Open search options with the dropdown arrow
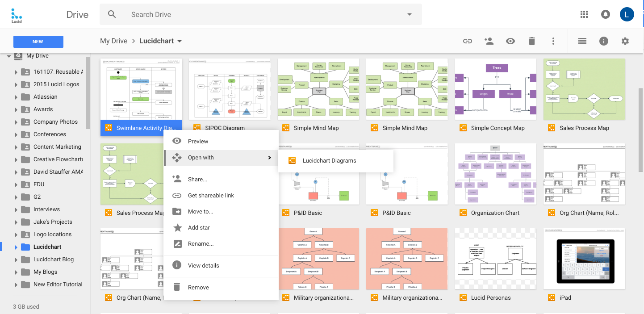 (x=409, y=14)
